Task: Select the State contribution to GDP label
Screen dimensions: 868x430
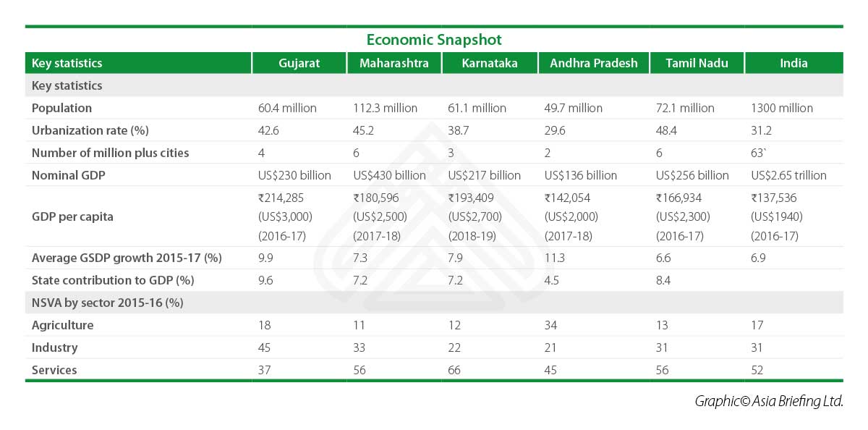Action: (113, 280)
